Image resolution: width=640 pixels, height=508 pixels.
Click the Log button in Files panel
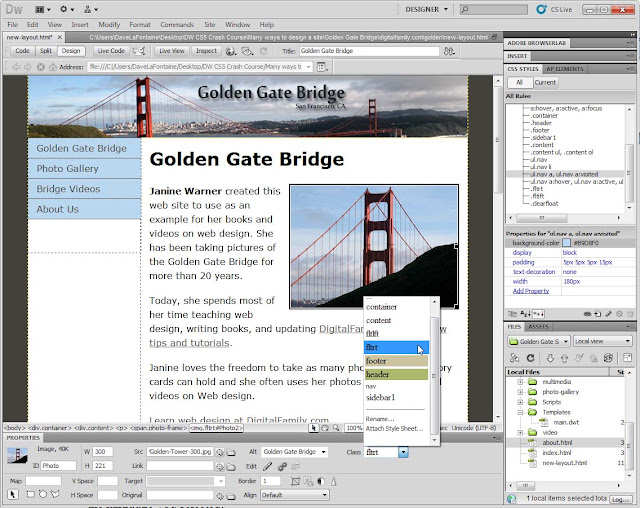coord(620,499)
